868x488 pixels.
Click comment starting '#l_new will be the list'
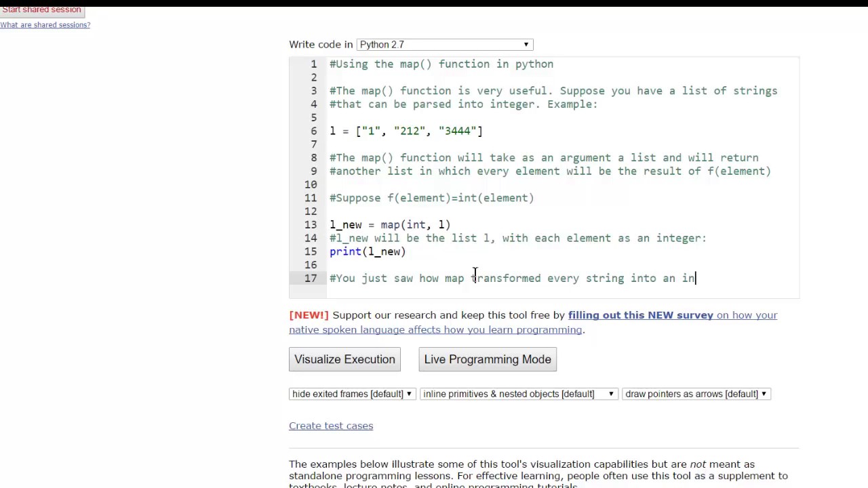click(518, 239)
